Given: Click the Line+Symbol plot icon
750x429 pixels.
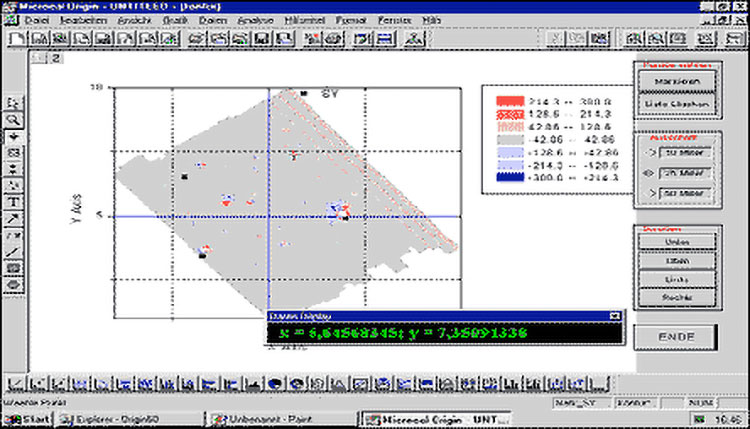Looking at the screenshot, I should (x=59, y=383).
